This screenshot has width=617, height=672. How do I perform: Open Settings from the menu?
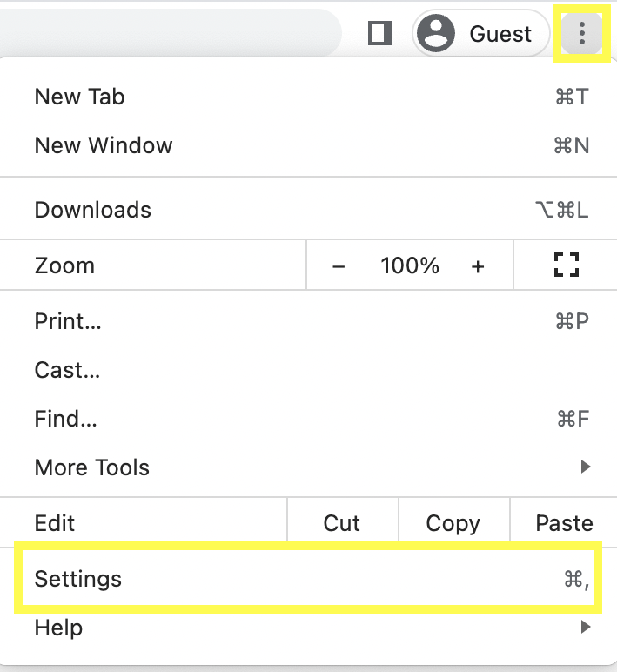[308, 579]
